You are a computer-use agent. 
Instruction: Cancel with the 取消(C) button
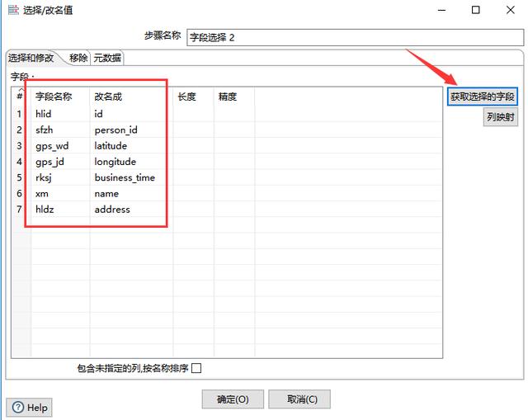[299, 399]
